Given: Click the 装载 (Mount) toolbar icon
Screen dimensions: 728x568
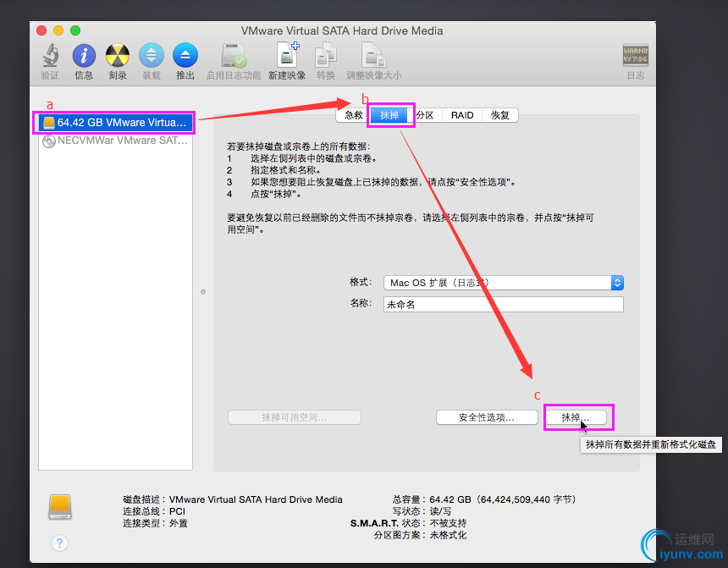Looking at the screenshot, I should 152,56.
